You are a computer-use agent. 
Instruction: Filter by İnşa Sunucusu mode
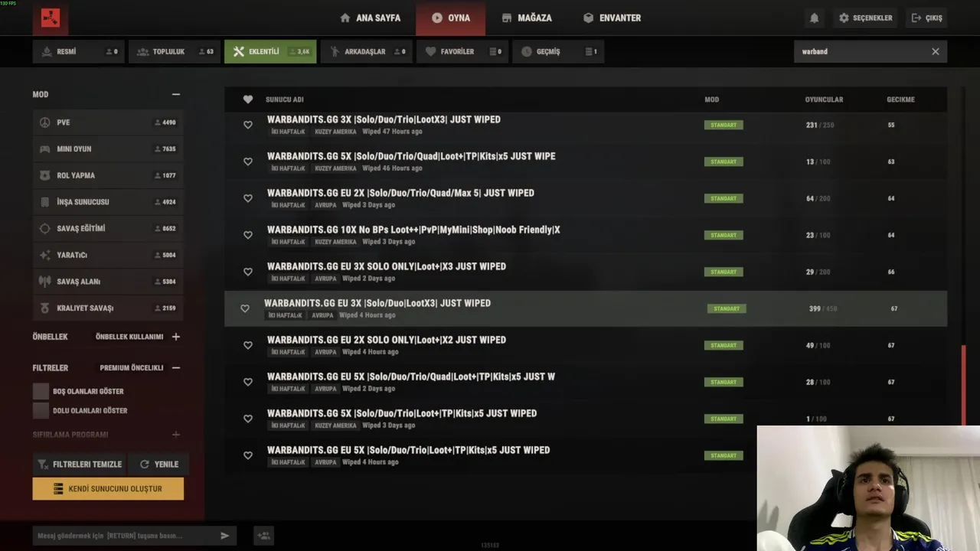pyautogui.click(x=108, y=202)
